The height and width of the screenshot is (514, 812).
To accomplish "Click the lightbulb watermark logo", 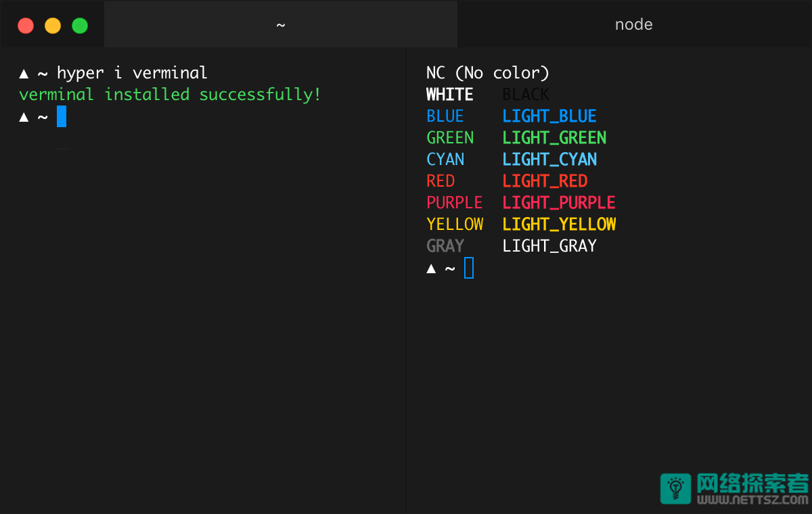I will [675, 488].
